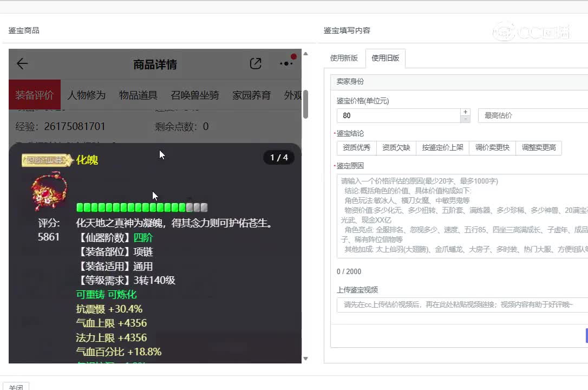This screenshot has height=390, width=588.
Task: Decrease 鉴宝价格 with the minus stepper
Action: pos(466,119)
